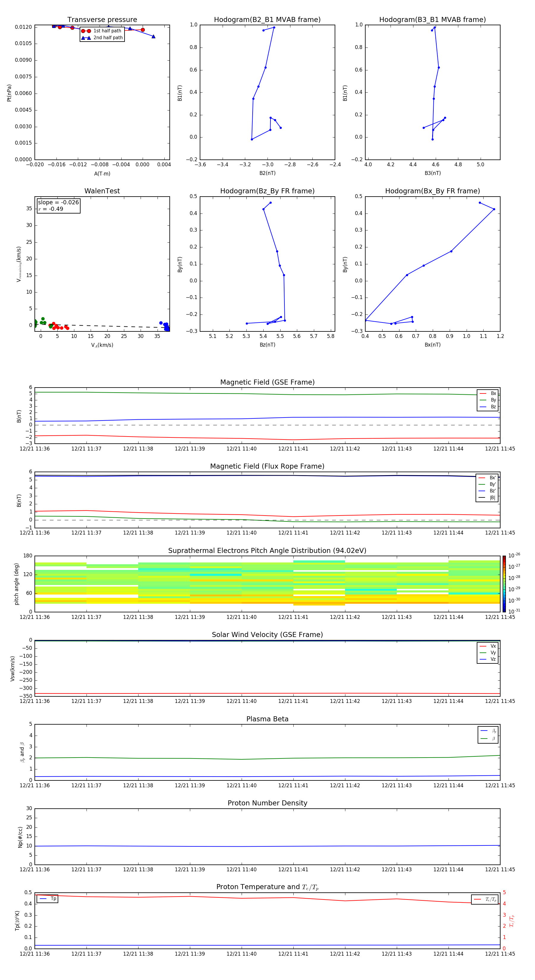Click the 'Bz' legend entry in GSE plot
535x980 pixels.
click(488, 407)
